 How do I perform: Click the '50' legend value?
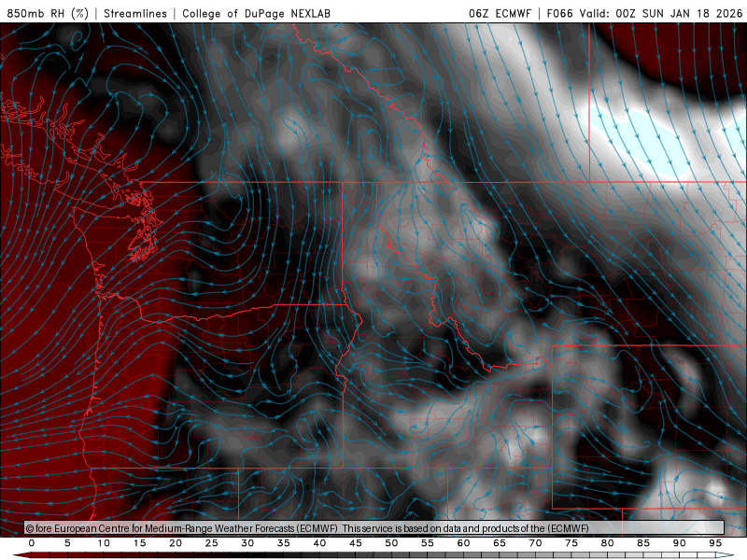391,543
